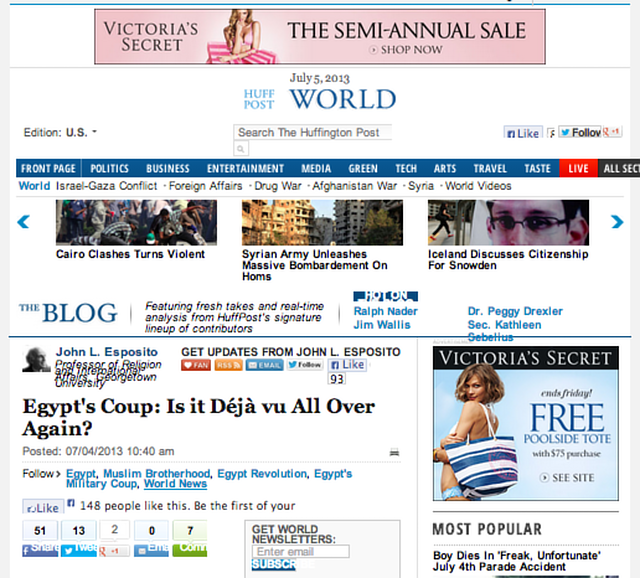Image resolution: width=640 pixels, height=578 pixels.
Task: Click the blue EMAIL updates button
Action: (264, 365)
